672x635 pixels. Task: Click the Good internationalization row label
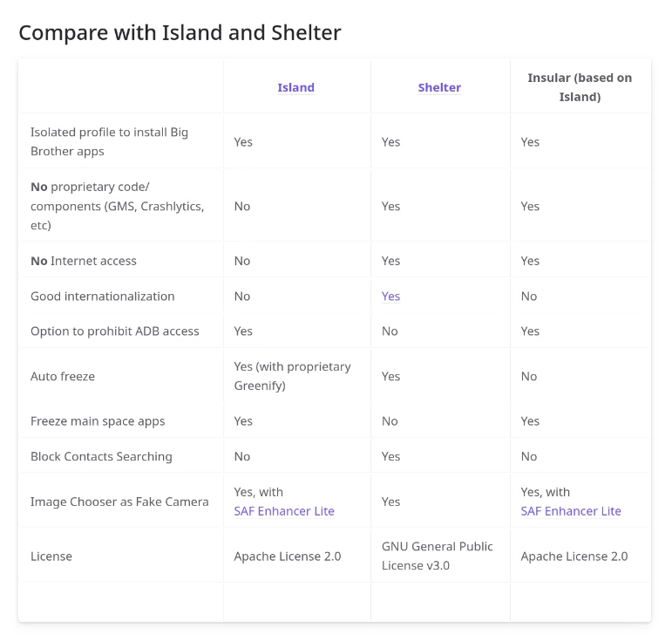coord(103,297)
